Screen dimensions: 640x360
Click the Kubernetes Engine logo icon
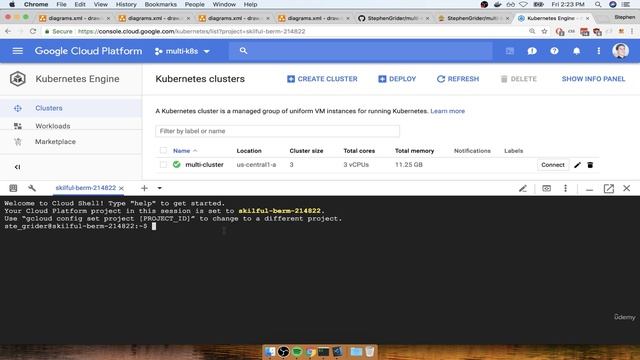[x=18, y=79]
